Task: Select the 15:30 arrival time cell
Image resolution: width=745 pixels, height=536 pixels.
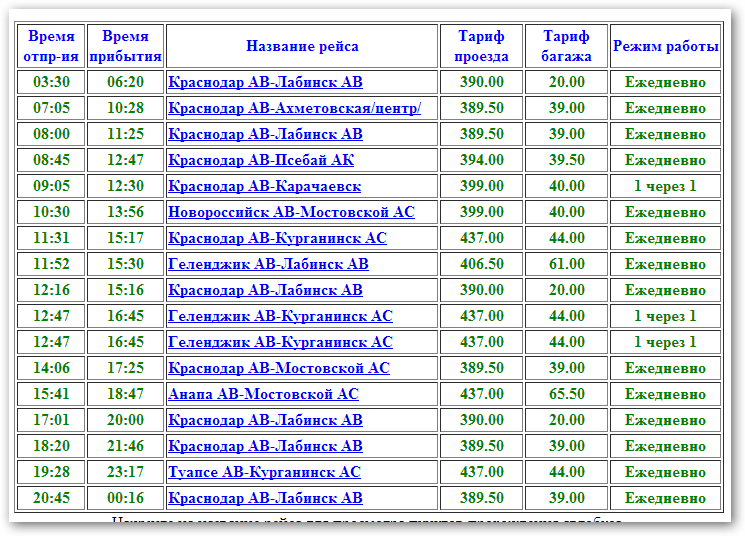Action: coord(125,264)
